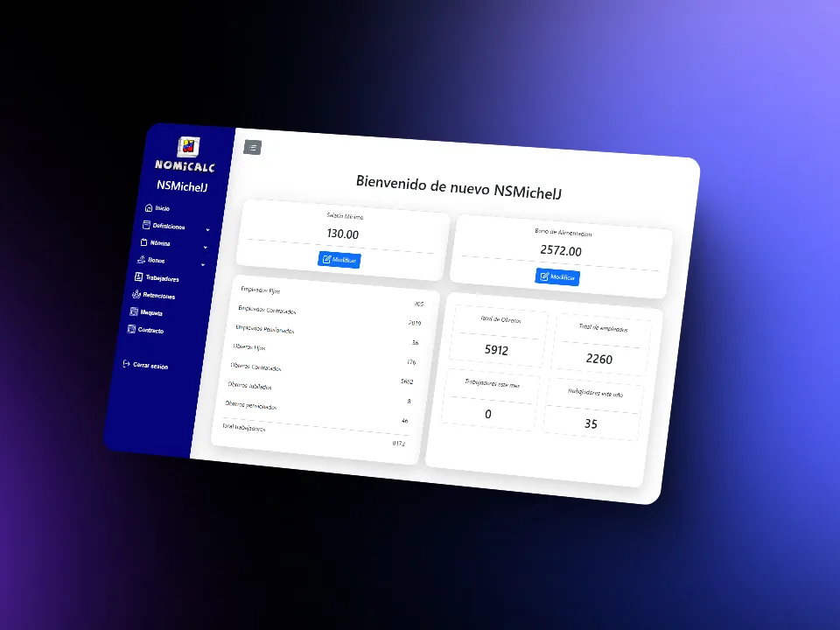Click the Nomicalc logo image

(189, 146)
